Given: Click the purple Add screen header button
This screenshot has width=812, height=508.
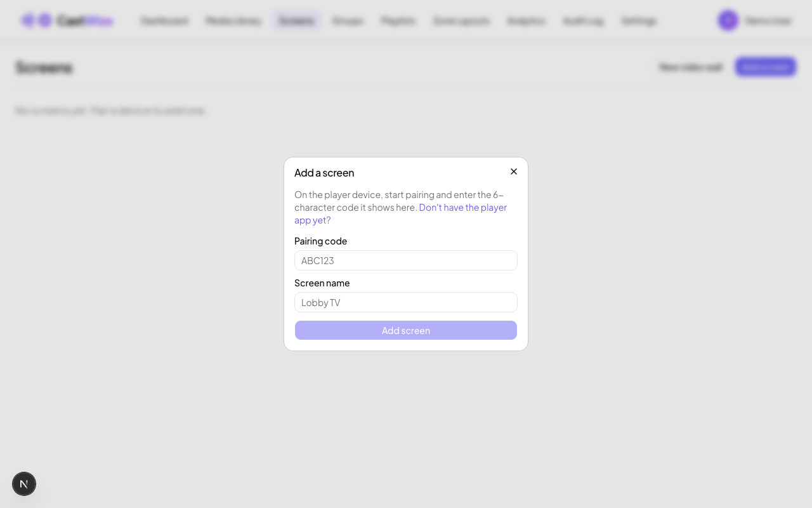Looking at the screenshot, I should pyautogui.click(x=766, y=67).
